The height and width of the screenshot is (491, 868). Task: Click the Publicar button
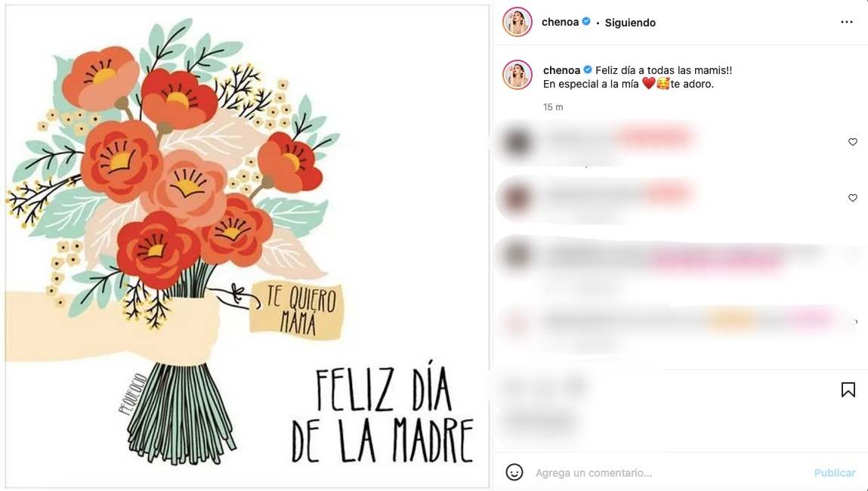(834, 473)
